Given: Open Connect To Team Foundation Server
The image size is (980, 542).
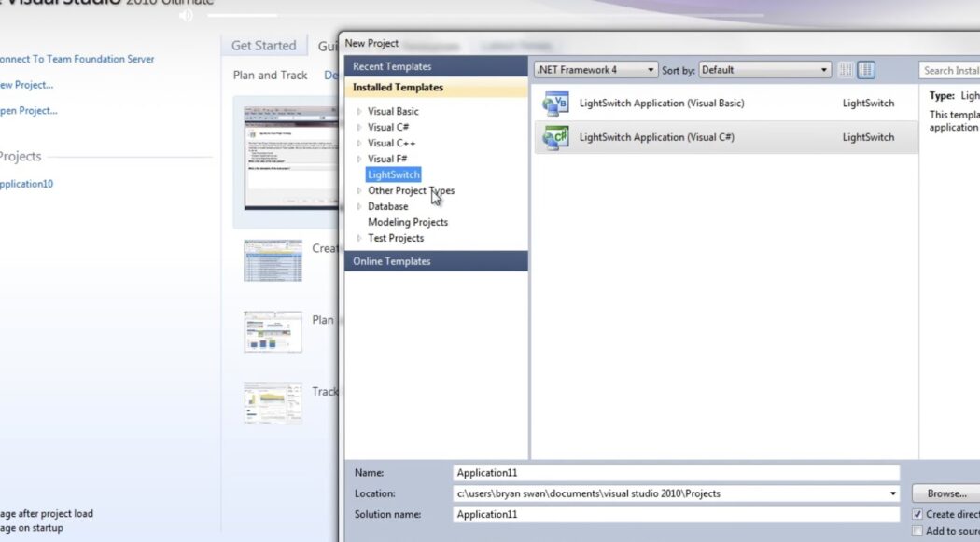Looking at the screenshot, I should 77,58.
